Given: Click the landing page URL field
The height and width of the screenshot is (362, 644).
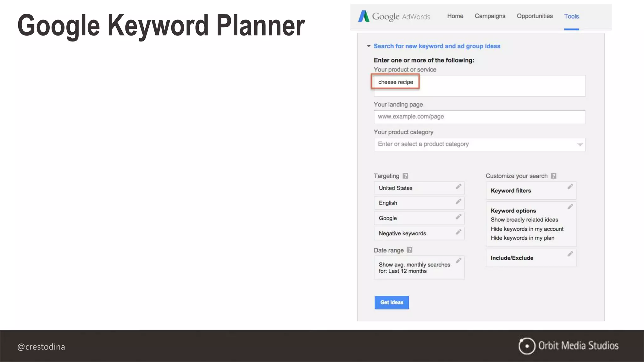Looking at the screenshot, I should (480, 117).
